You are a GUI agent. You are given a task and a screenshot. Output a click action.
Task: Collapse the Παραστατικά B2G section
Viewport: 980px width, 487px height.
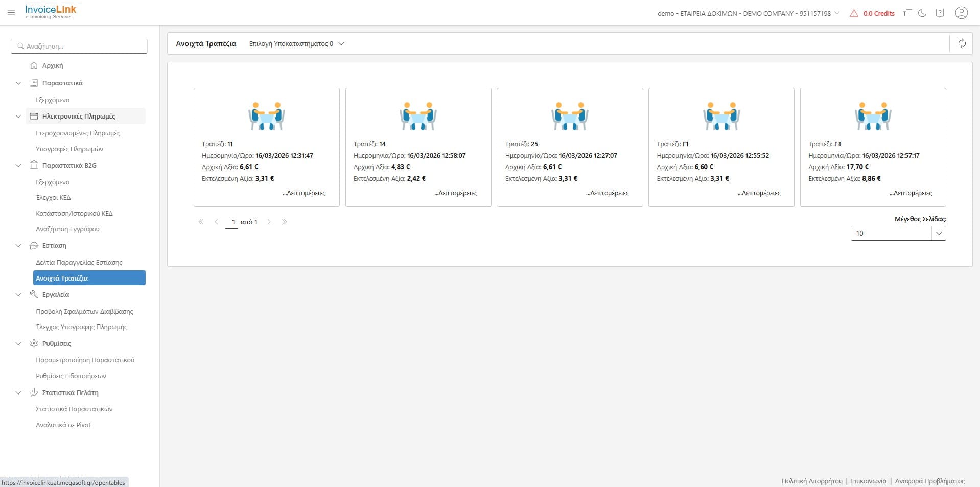click(18, 166)
